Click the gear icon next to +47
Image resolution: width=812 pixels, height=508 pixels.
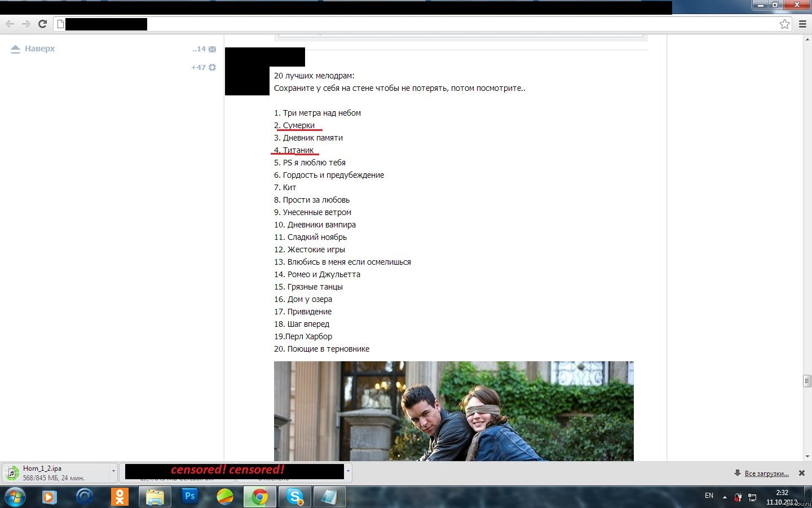coord(213,67)
